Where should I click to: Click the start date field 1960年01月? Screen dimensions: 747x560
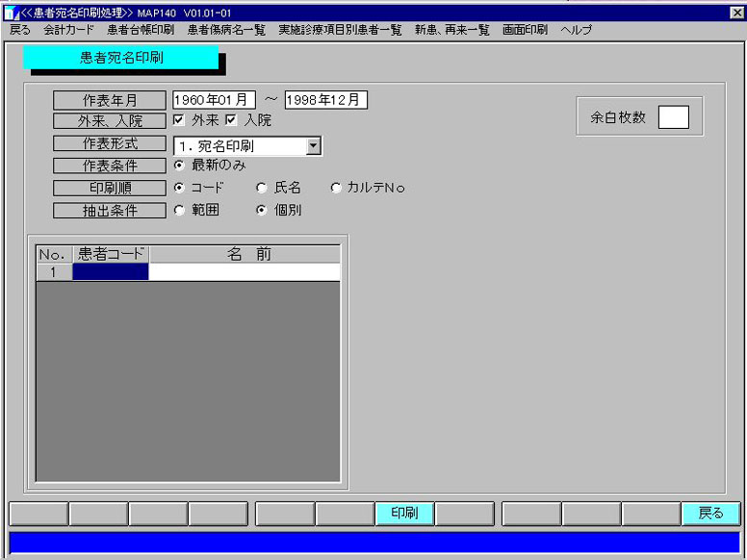(214, 99)
